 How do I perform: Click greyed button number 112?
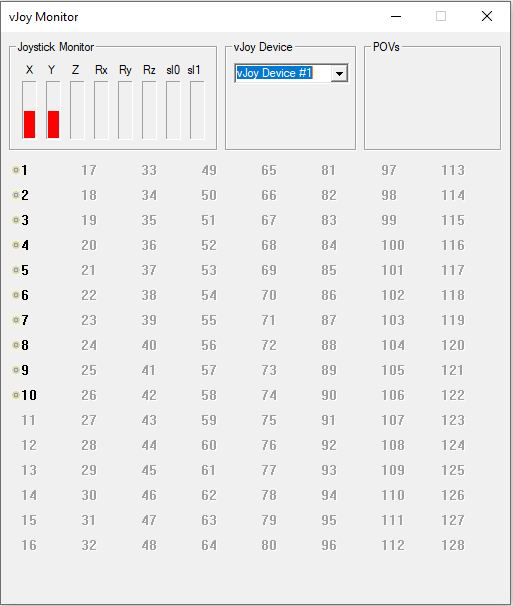pyautogui.click(x=393, y=545)
